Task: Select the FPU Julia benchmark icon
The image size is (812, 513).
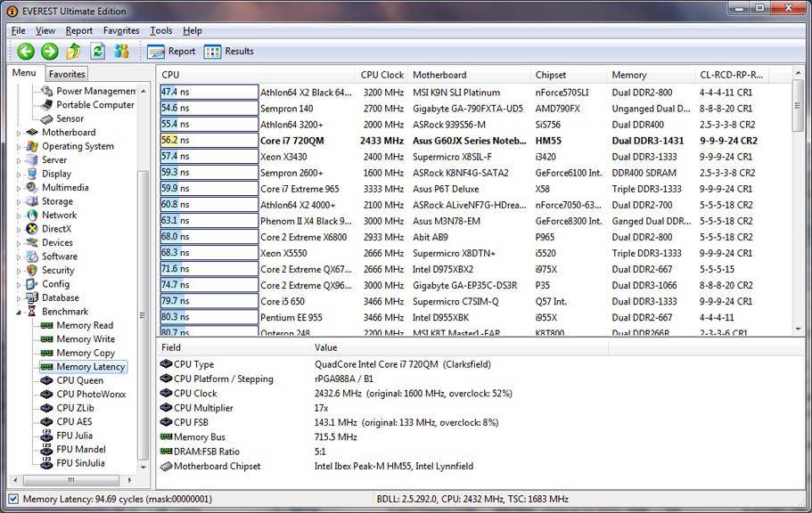Action: [x=46, y=436]
